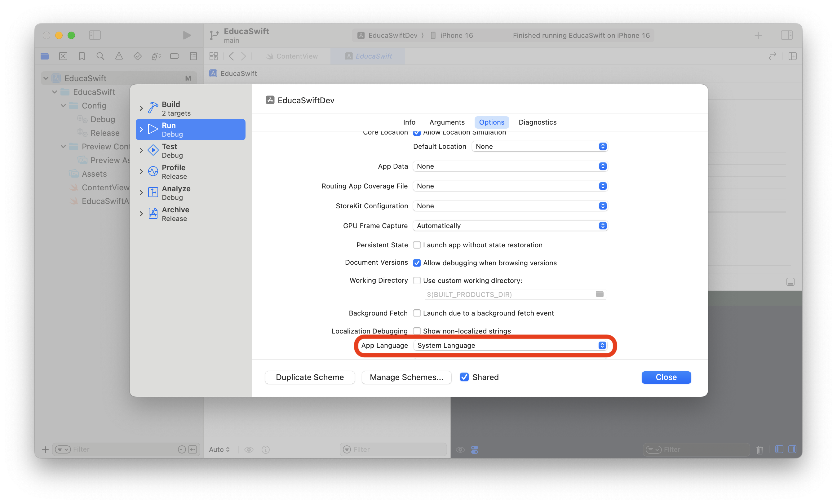Enable Launch due to a background fetch event
The width and height of the screenshot is (837, 504).
(417, 313)
